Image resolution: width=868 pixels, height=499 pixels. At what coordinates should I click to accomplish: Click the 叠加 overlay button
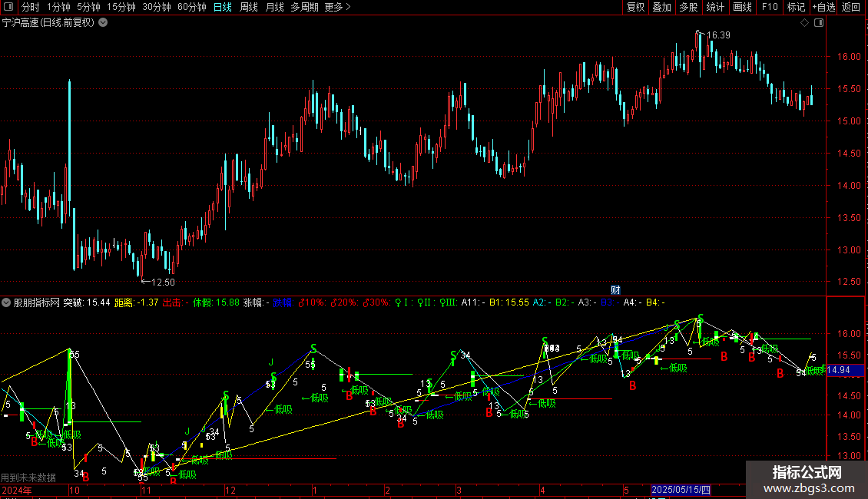click(661, 7)
